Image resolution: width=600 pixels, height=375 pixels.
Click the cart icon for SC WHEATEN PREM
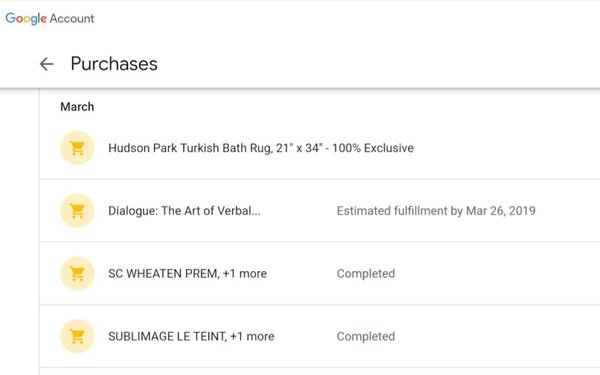coord(77,273)
